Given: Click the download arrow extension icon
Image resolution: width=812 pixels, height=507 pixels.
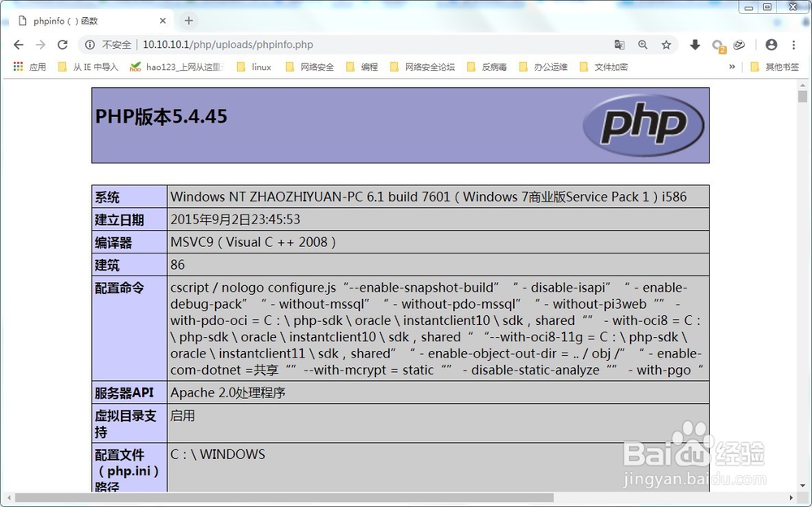Looking at the screenshot, I should click(695, 45).
